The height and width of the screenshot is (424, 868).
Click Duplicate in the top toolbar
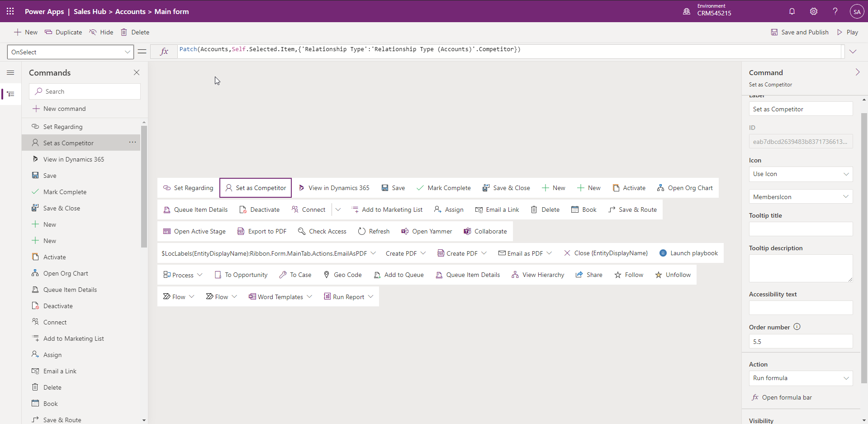(x=63, y=32)
